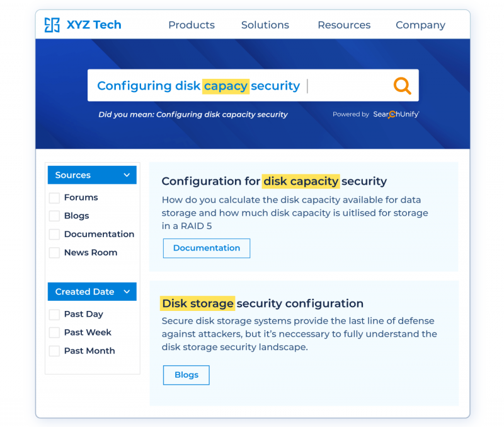Click the SearchUnify powered-by logo
Screen dimensions: 504x427
tap(396, 114)
